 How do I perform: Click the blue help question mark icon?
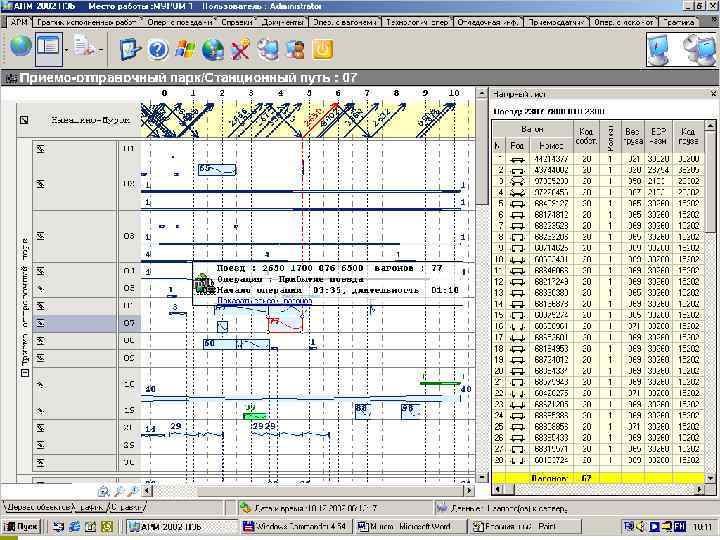[x=157, y=48]
